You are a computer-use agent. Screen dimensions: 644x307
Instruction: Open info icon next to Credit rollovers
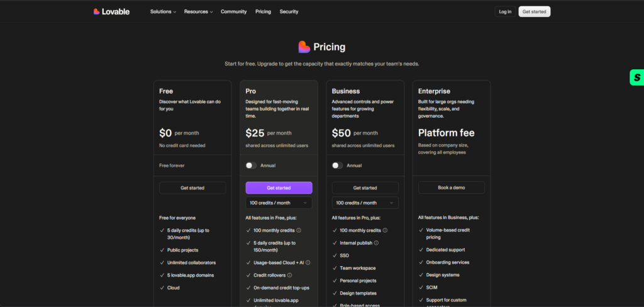[x=289, y=275]
